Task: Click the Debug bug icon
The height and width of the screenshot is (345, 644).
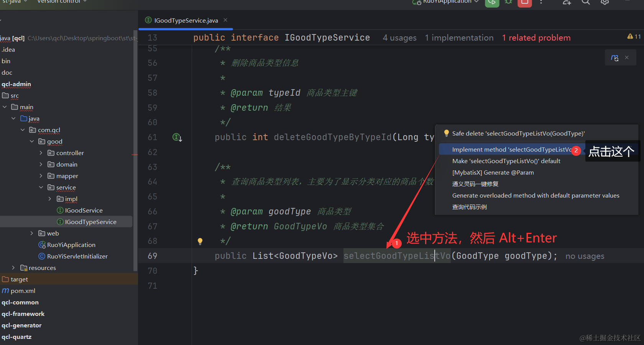Action: (508, 2)
